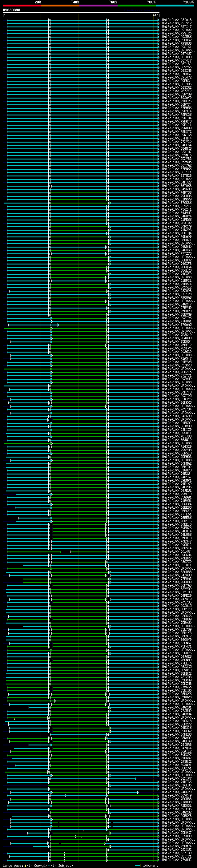The width and height of the screenshot is (197, 868).
Task: Click the ~80% legend label
Action: (x=151, y=2)
